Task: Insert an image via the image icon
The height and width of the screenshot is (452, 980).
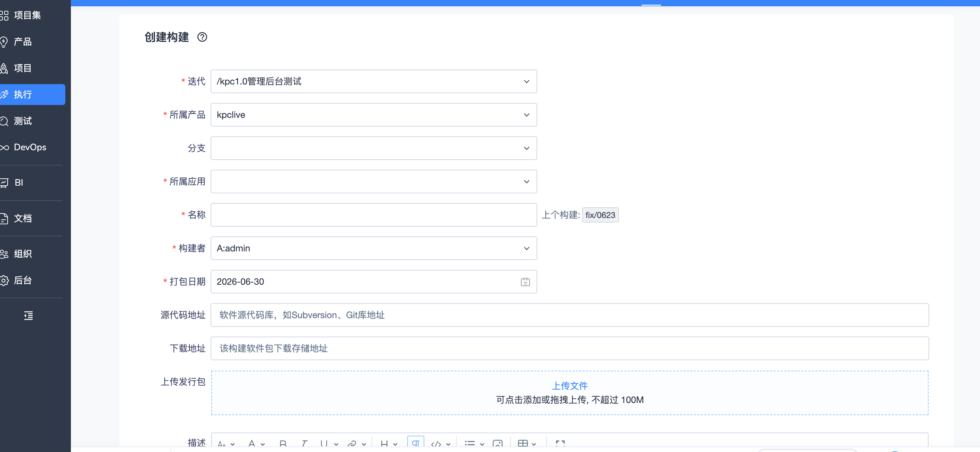Action: coord(498,444)
